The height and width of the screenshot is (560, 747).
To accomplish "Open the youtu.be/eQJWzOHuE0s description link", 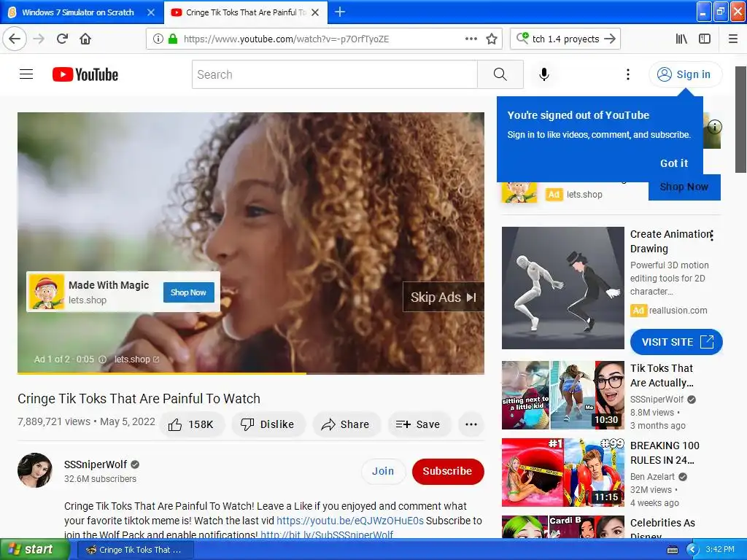I will pyautogui.click(x=350, y=521).
